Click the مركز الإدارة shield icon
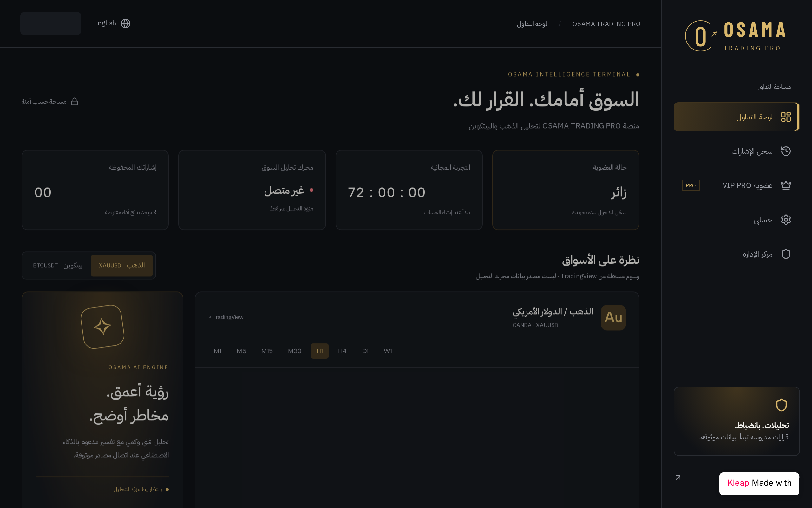This screenshot has width=812, height=508. [x=786, y=254]
